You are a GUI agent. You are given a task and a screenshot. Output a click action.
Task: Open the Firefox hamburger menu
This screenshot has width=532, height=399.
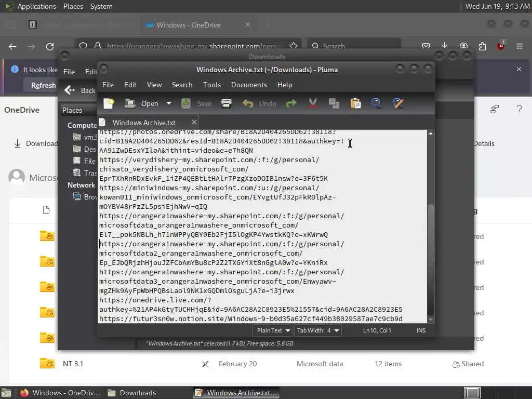click(x=519, y=46)
